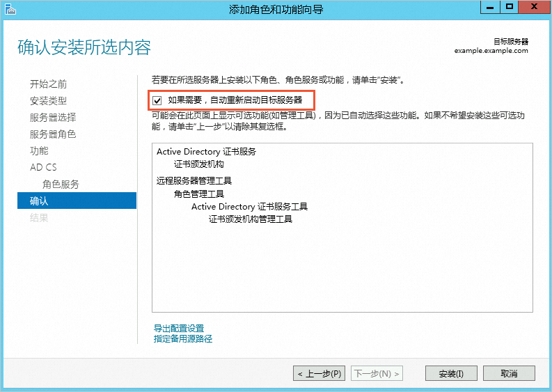The image size is (552, 392).
Task: Click the 取消 button
Action: coord(509,373)
